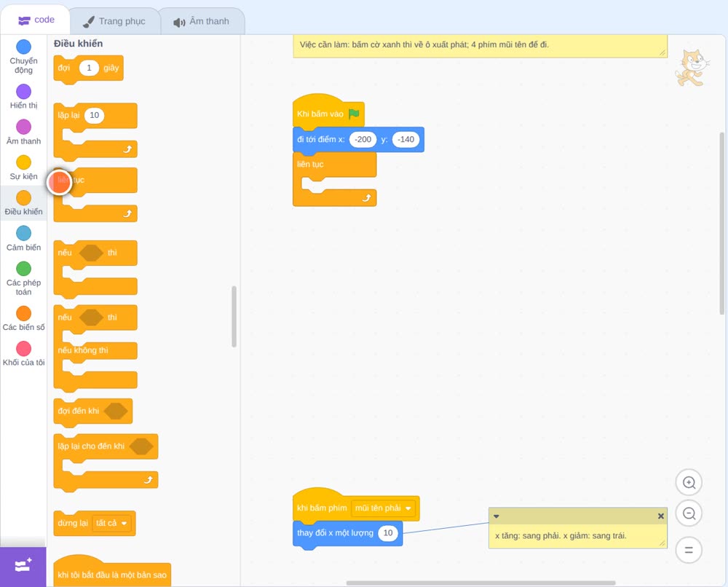Image resolution: width=728 pixels, height=587 pixels.
Task: Click the workspace vertical scrollbar
Action: coord(722,224)
